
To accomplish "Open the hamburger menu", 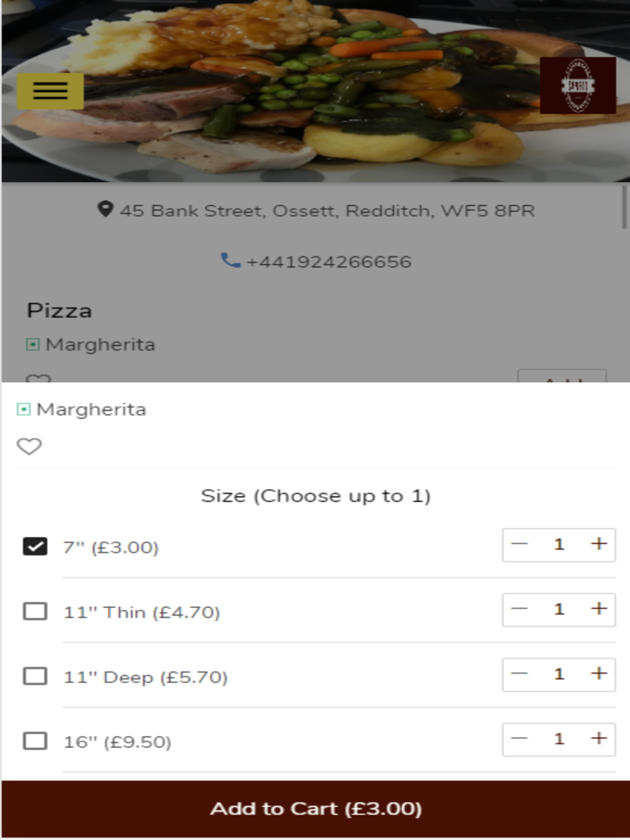I will tap(50, 91).
